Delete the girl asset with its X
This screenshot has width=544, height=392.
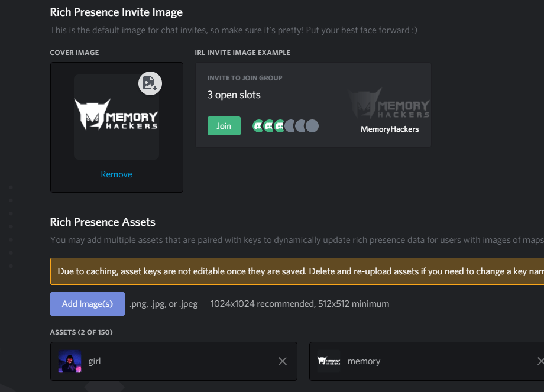(283, 361)
